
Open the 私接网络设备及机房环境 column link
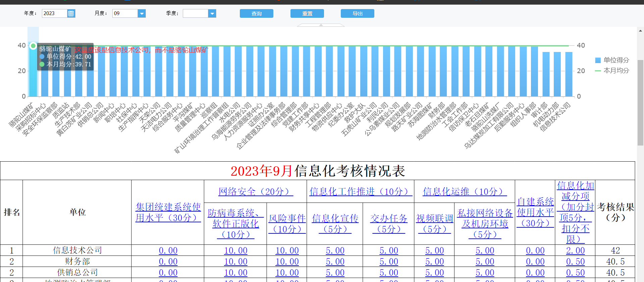coord(485,224)
